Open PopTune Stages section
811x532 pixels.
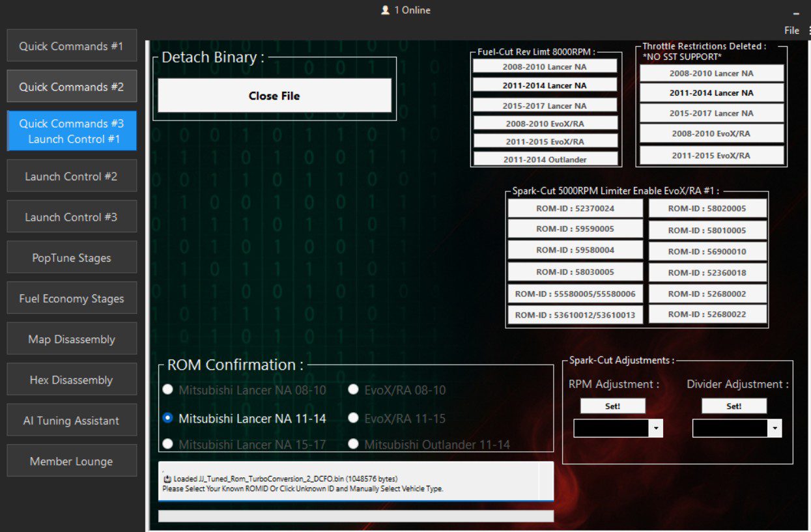tap(72, 258)
